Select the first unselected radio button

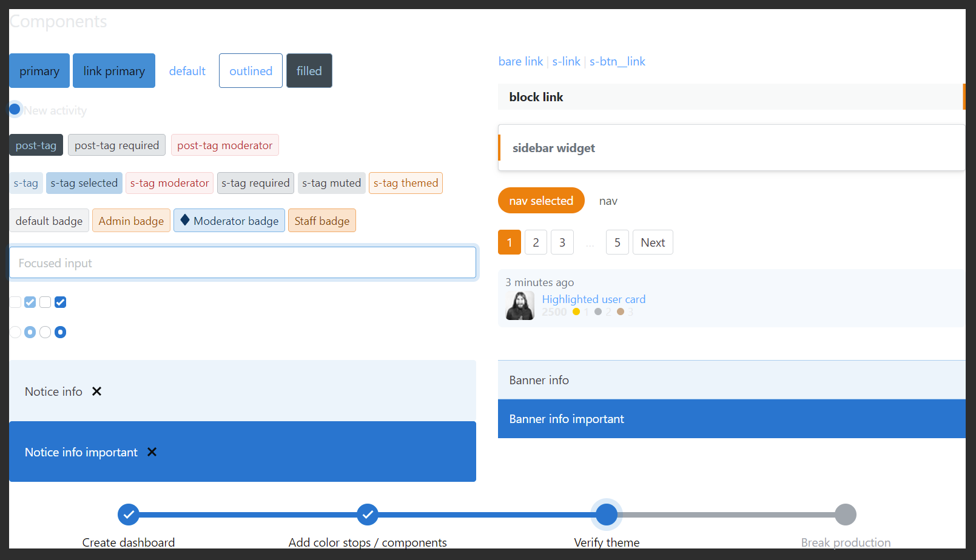tap(15, 332)
